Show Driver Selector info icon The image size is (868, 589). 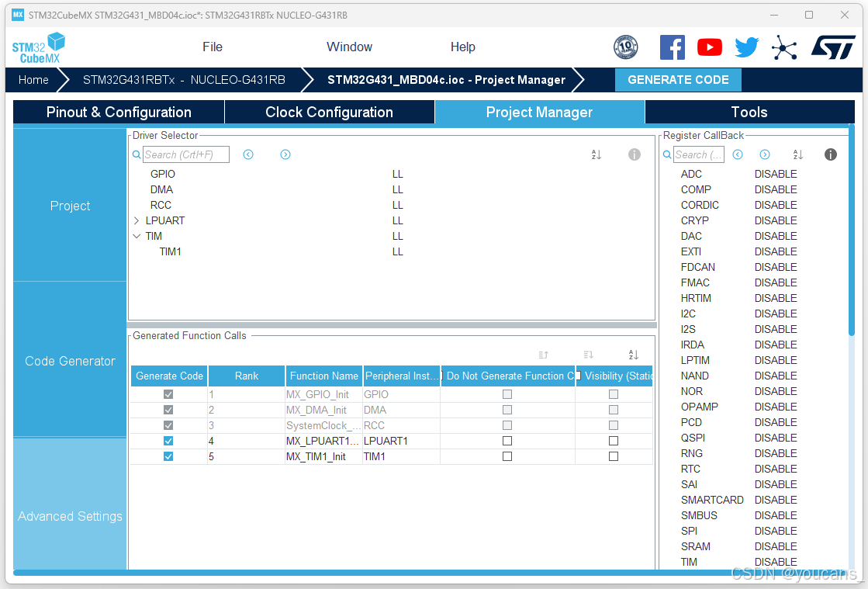[x=635, y=154]
